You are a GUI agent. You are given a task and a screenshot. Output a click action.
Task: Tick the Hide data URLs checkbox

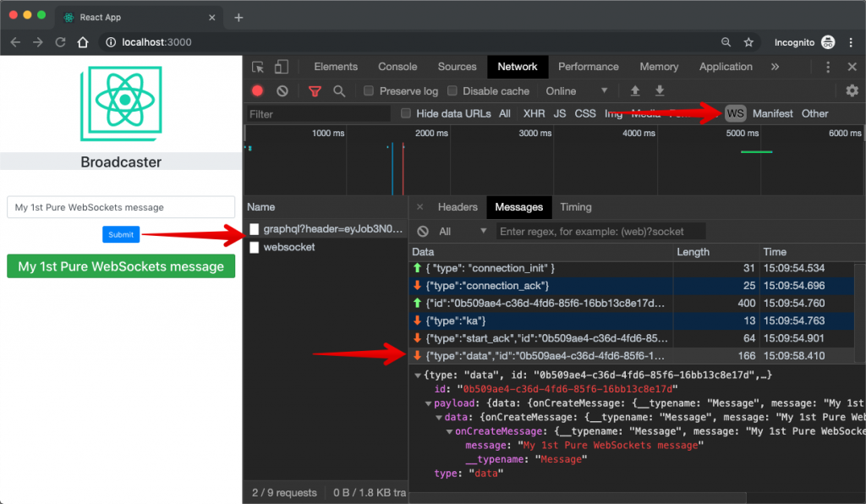[x=406, y=113]
